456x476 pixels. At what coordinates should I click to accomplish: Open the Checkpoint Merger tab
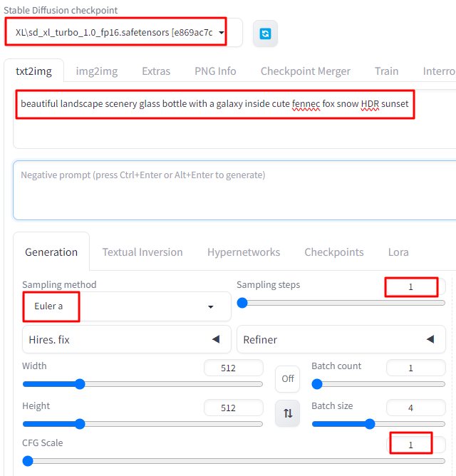(x=306, y=71)
